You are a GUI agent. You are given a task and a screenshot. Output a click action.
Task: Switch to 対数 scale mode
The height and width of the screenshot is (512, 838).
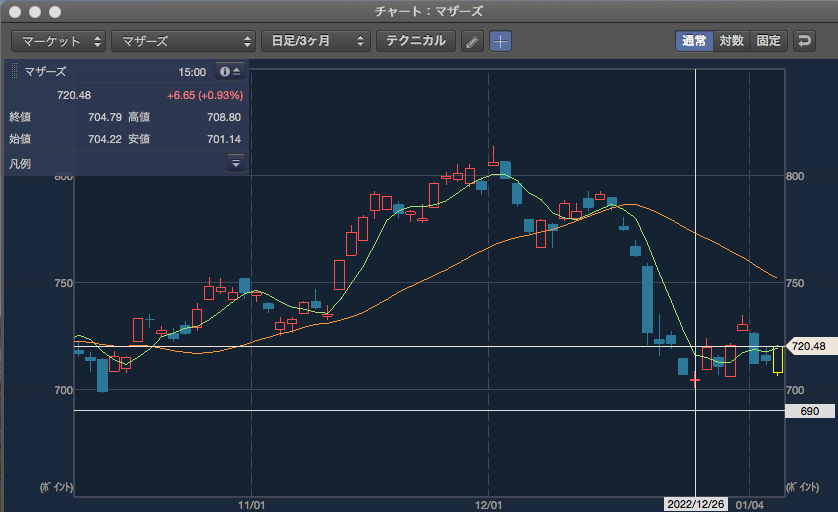[x=732, y=41]
